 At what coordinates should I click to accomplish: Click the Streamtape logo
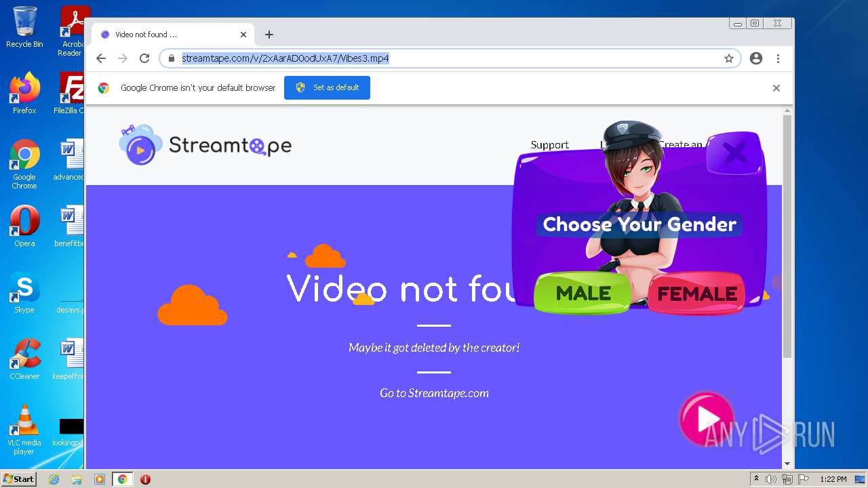point(205,145)
